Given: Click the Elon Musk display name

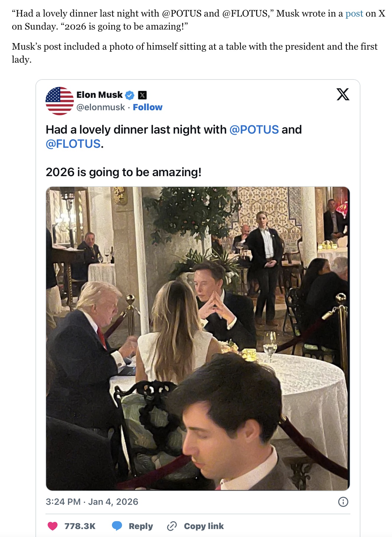Looking at the screenshot, I should pos(99,95).
